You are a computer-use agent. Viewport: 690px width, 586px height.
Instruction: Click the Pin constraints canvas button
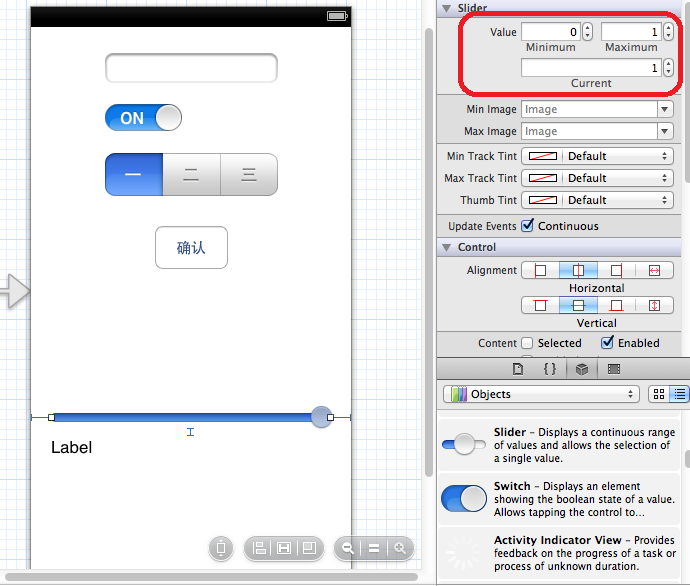[284, 548]
